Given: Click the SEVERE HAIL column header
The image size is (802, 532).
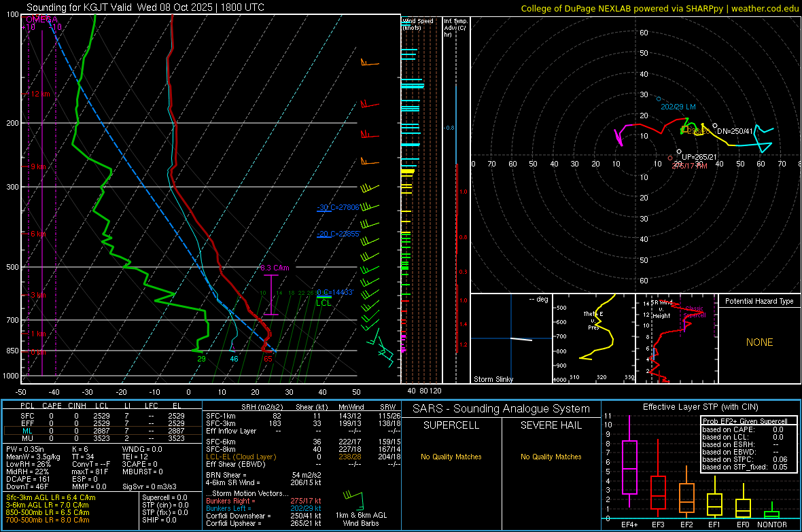Looking at the screenshot, I should 551,425.
